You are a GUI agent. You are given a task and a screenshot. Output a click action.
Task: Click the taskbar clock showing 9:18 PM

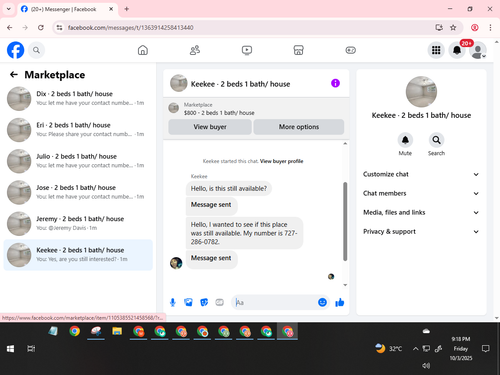461,349
